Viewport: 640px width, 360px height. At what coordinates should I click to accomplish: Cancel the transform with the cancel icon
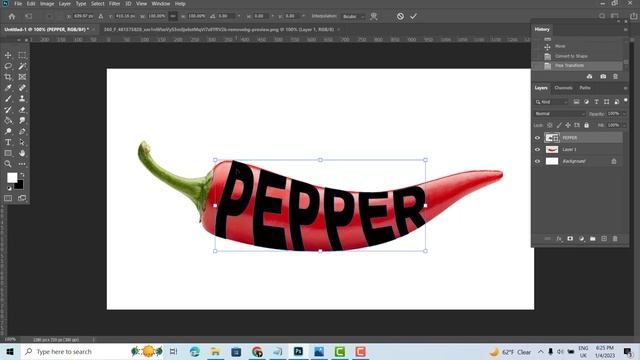(400, 16)
